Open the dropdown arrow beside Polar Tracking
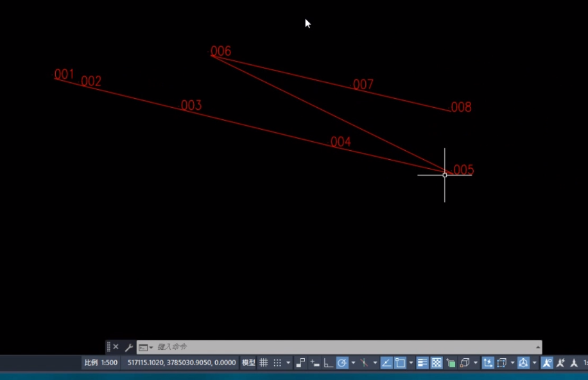The width and height of the screenshot is (588, 380). (x=353, y=363)
